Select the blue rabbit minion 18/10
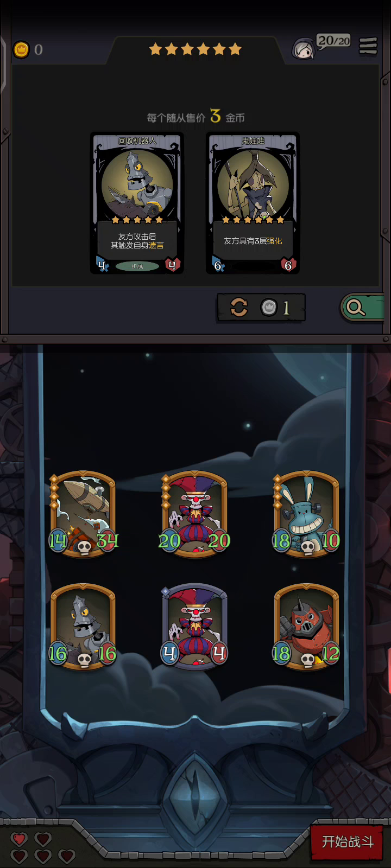Viewport: 391px width, 868px height. click(306, 514)
